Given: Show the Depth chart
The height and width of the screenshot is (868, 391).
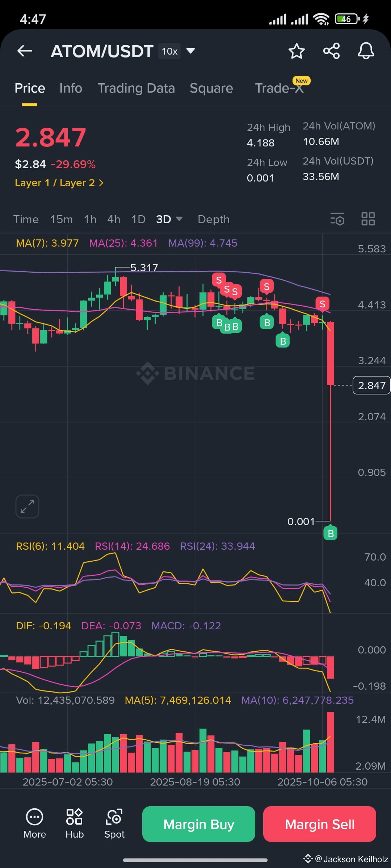Looking at the screenshot, I should tap(214, 219).
